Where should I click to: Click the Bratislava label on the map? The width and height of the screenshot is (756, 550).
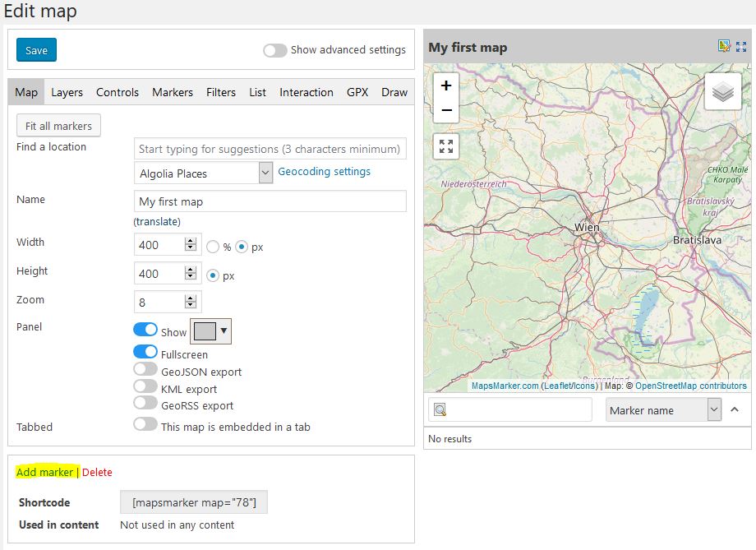coord(697,240)
